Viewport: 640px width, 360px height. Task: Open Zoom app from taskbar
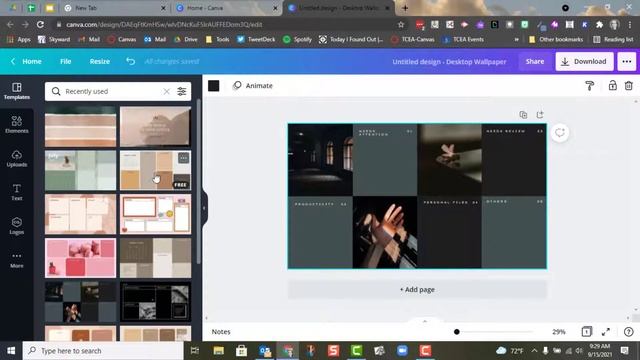(x=402, y=351)
